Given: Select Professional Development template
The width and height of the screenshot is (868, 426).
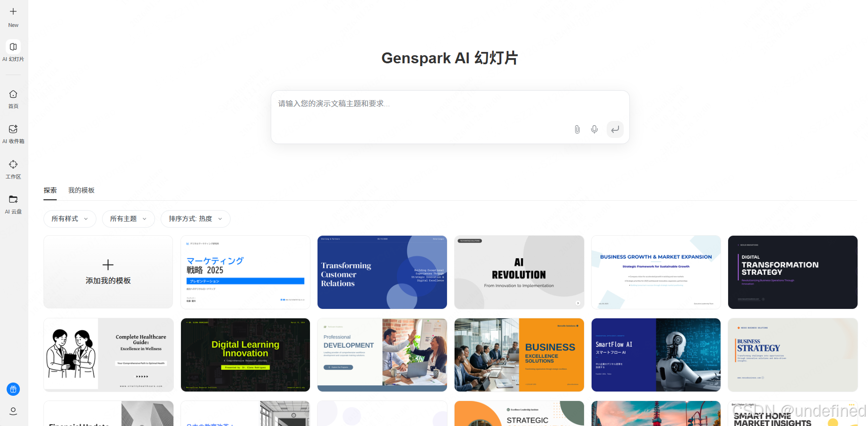Looking at the screenshot, I should pyautogui.click(x=382, y=355).
